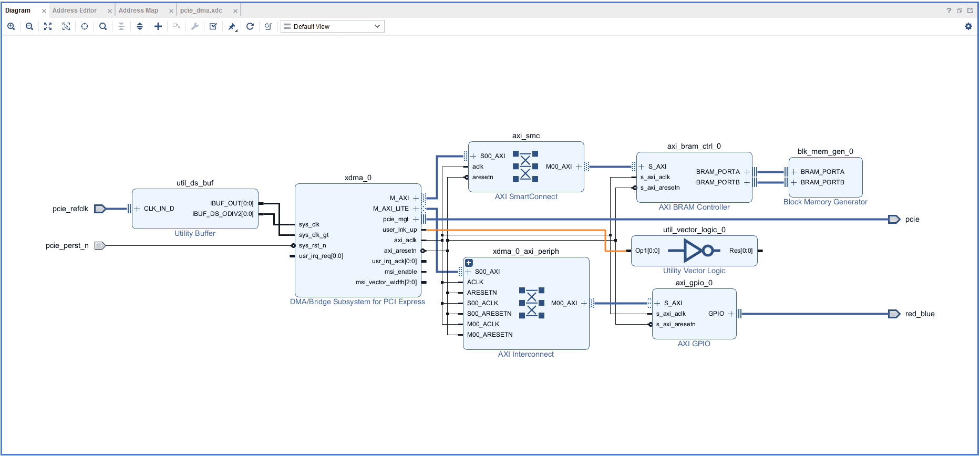Expand S00_AXI port on axi_smc block

coord(473,156)
